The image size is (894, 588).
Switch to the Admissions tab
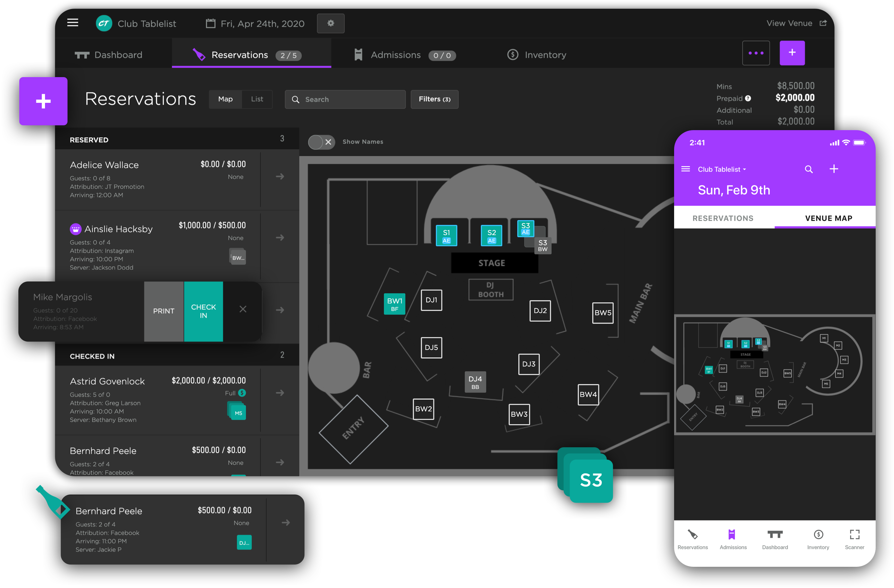click(x=395, y=55)
